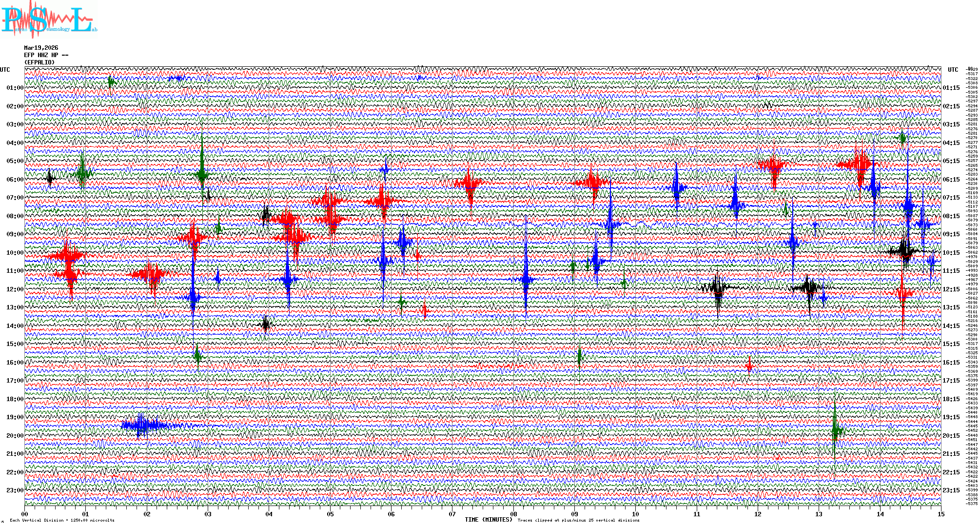The image size is (980, 527).
Task: Click minute 08 on bottom axis
Action: click(x=513, y=514)
